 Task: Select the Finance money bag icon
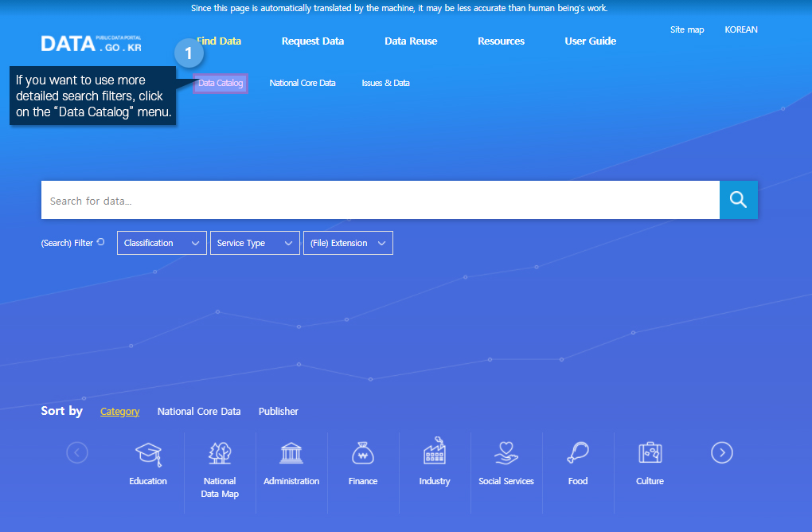pos(363,454)
